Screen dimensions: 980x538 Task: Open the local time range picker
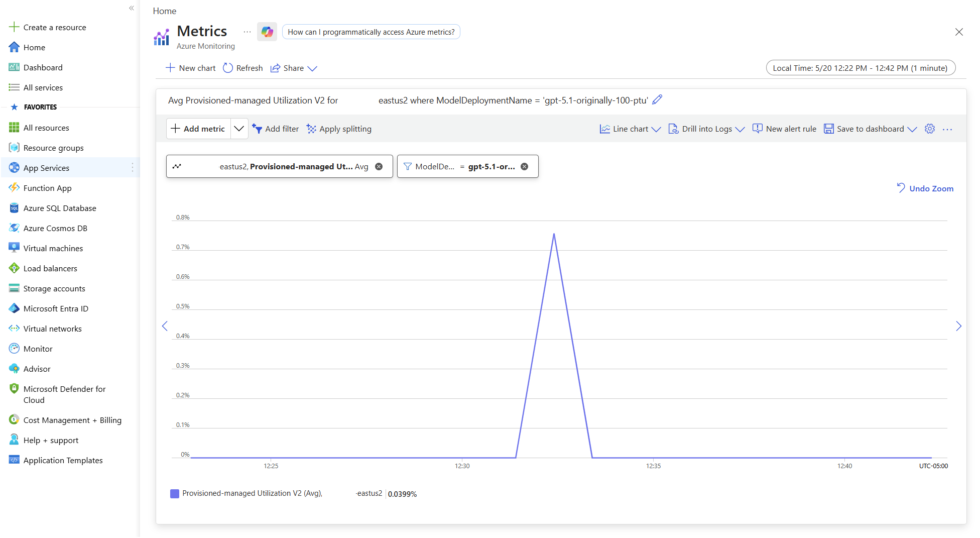click(x=861, y=68)
